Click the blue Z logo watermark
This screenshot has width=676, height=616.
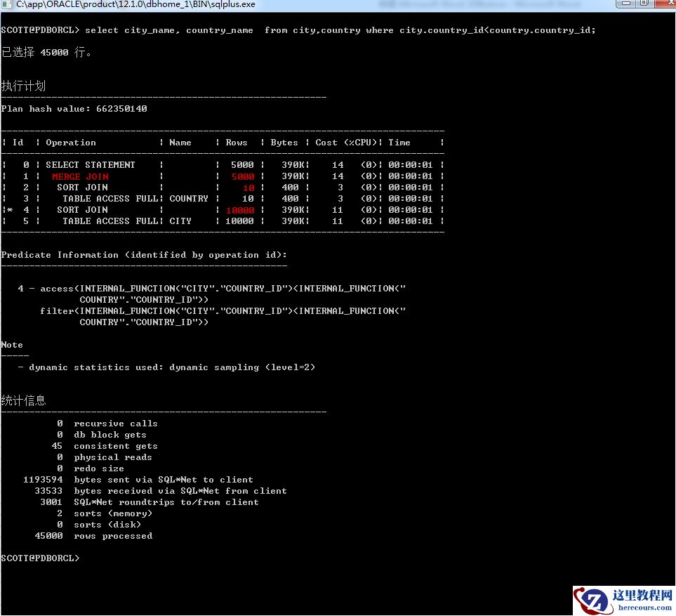click(x=592, y=601)
